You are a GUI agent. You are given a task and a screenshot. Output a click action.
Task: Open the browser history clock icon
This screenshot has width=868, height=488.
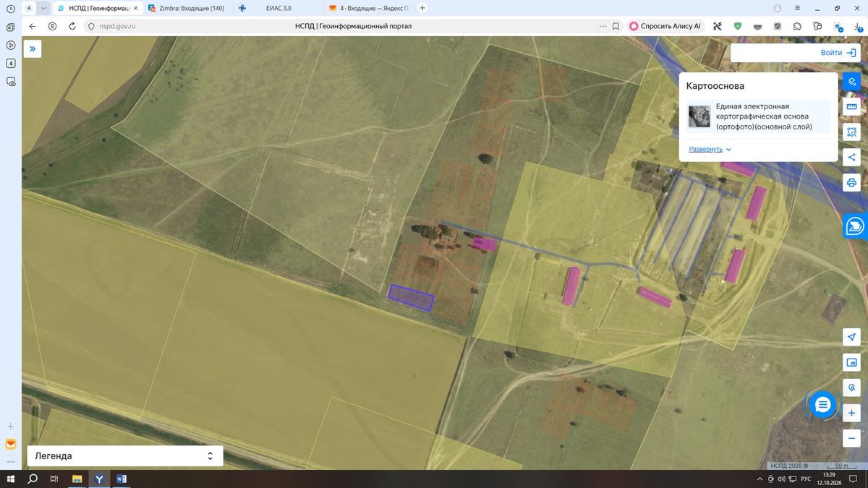[x=10, y=9]
